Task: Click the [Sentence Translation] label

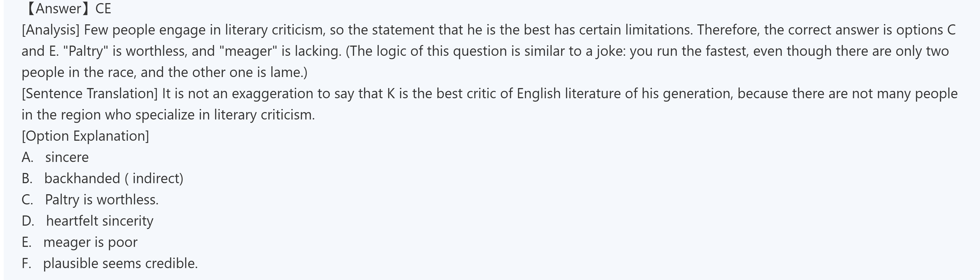Action: click(89, 94)
